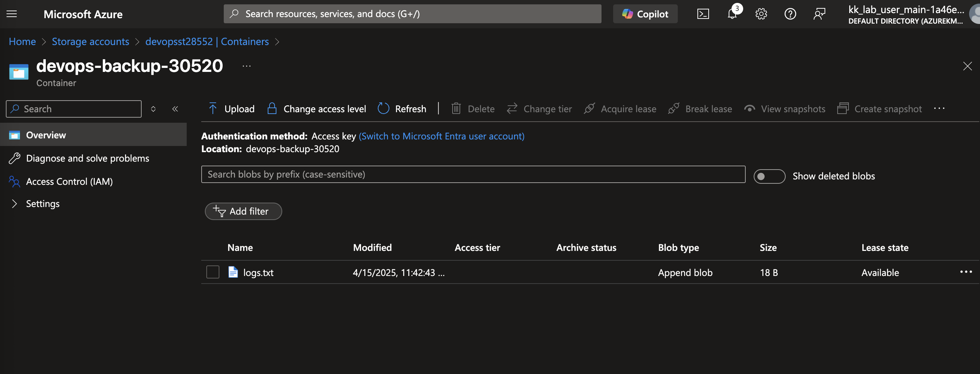The height and width of the screenshot is (374, 980).
Task: Sort by Blob type column
Action: [x=678, y=248]
